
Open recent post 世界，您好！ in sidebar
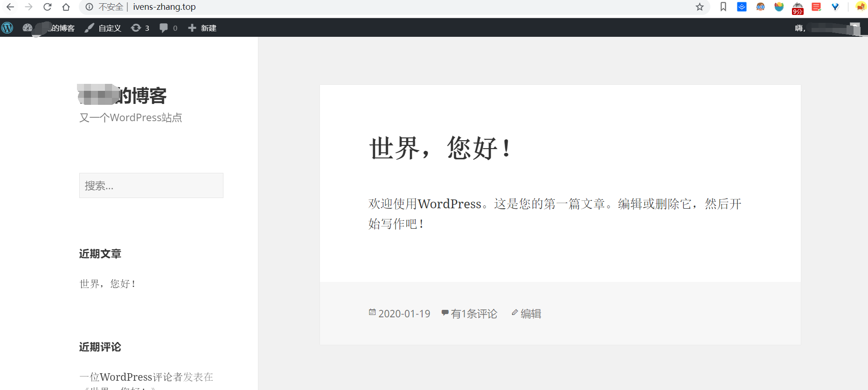(108, 284)
